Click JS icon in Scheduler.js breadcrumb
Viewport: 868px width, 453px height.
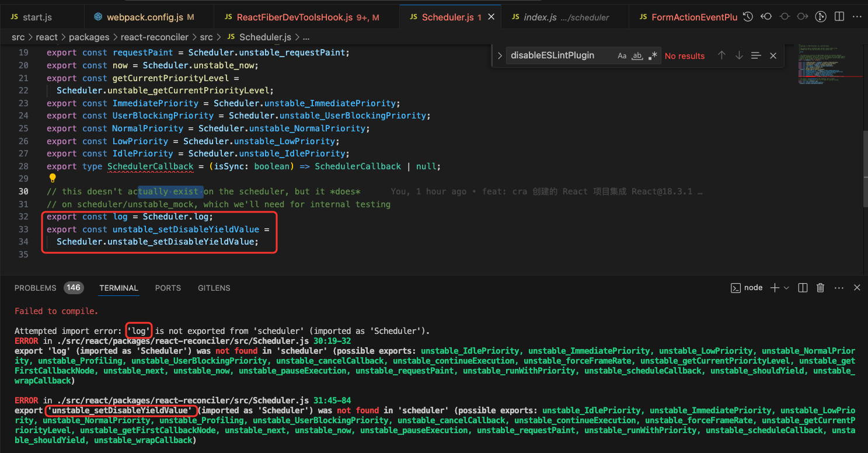point(231,37)
